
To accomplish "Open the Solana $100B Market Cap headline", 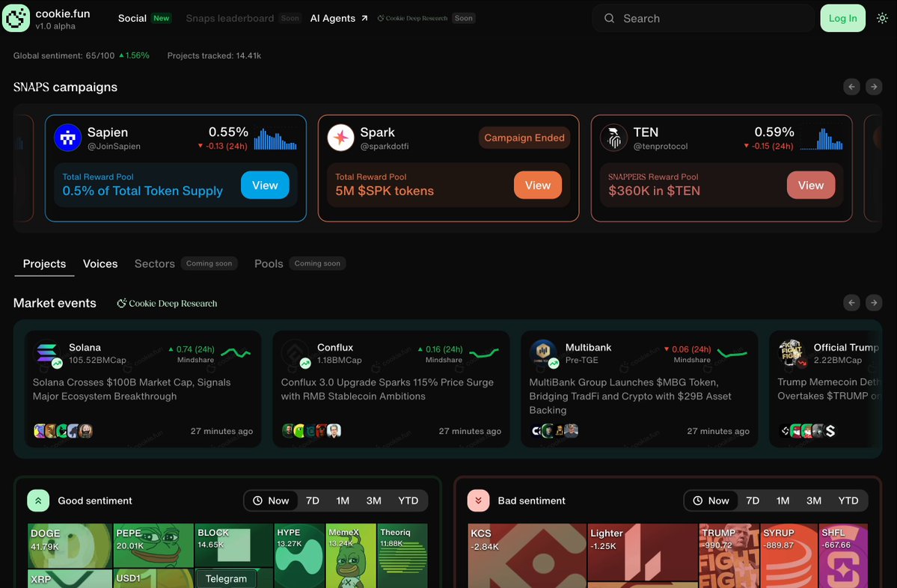I will click(x=132, y=389).
